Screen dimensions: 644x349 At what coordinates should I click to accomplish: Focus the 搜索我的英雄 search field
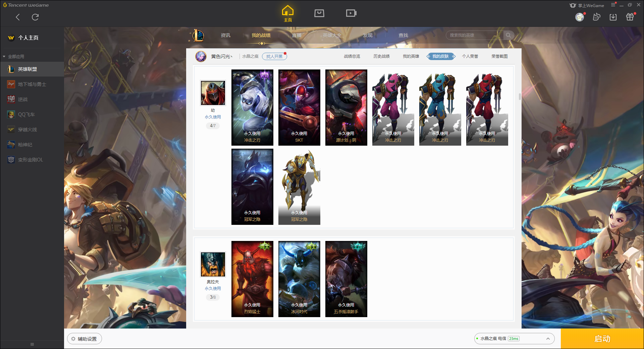(x=475, y=35)
